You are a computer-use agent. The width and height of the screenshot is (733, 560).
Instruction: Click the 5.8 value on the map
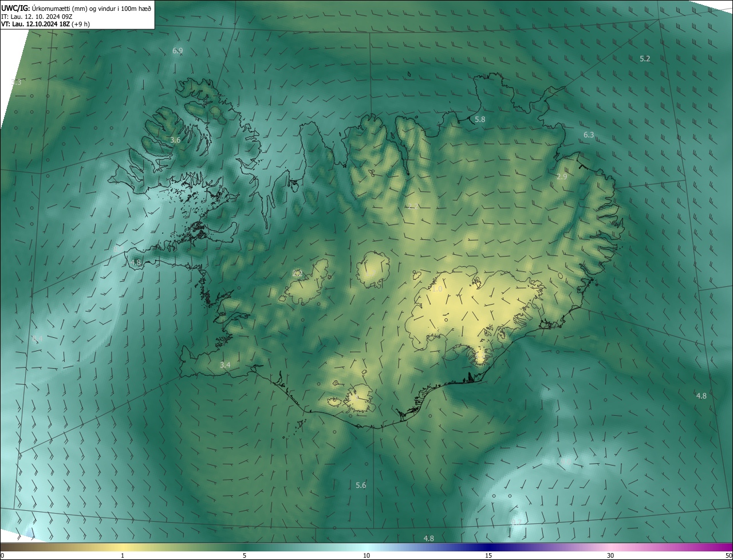pyautogui.click(x=480, y=119)
